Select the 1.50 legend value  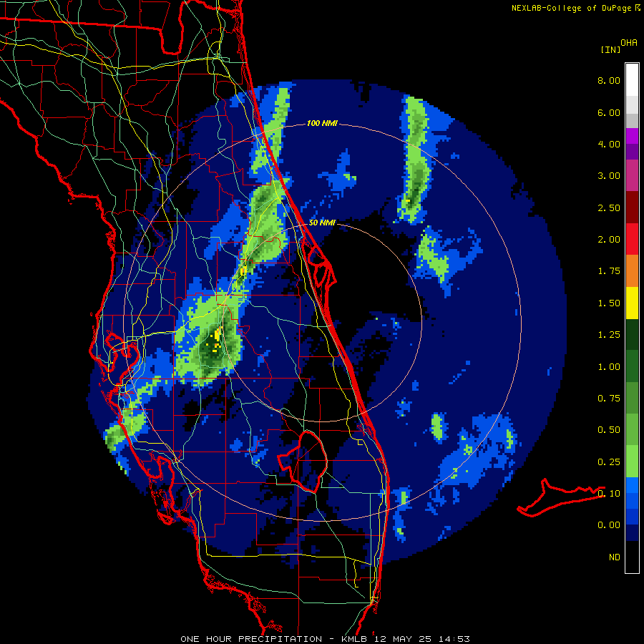pyautogui.click(x=609, y=303)
